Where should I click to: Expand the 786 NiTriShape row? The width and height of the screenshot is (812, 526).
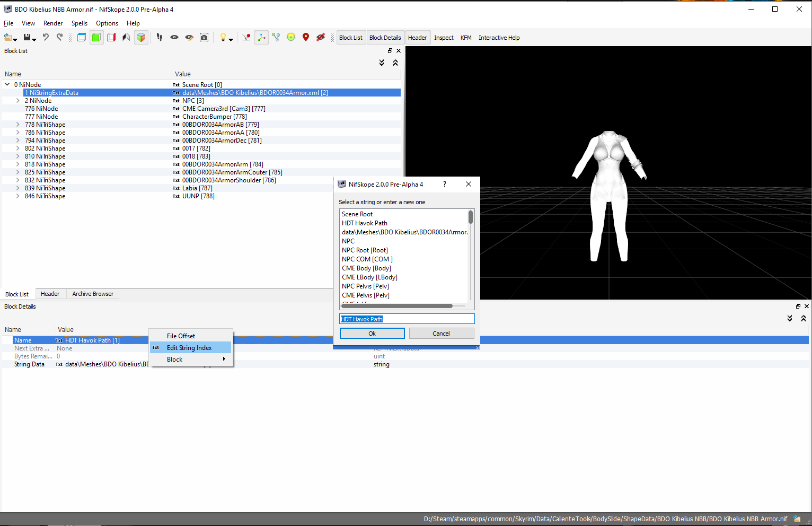[17, 132]
